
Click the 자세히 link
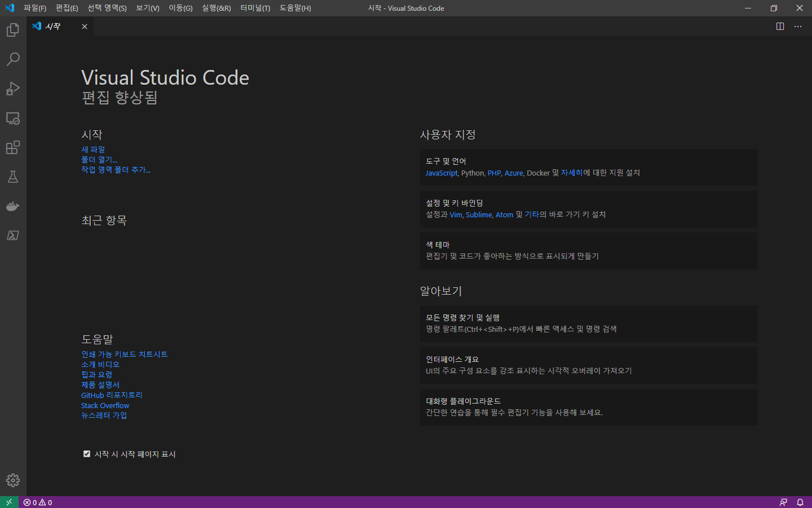click(x=572, y=173)
